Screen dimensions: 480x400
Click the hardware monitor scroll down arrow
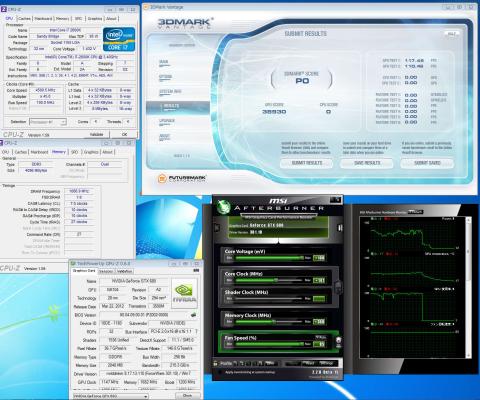tap(468, 355)
